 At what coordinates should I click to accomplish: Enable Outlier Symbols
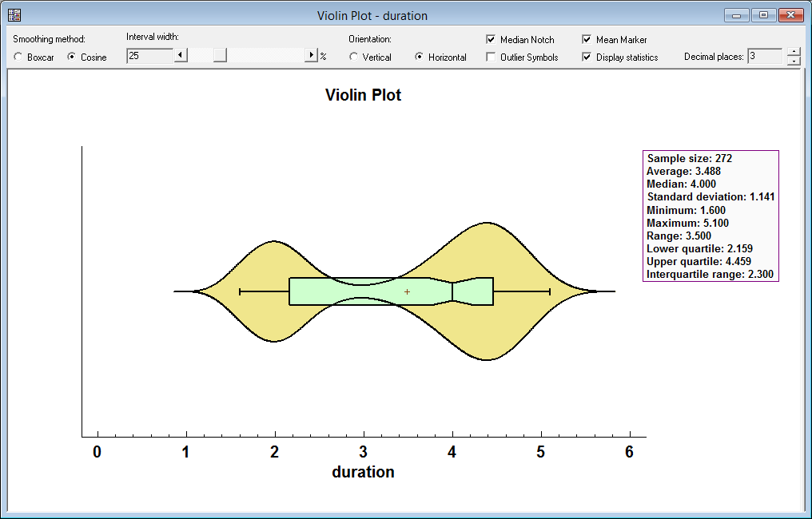[491, 56]
